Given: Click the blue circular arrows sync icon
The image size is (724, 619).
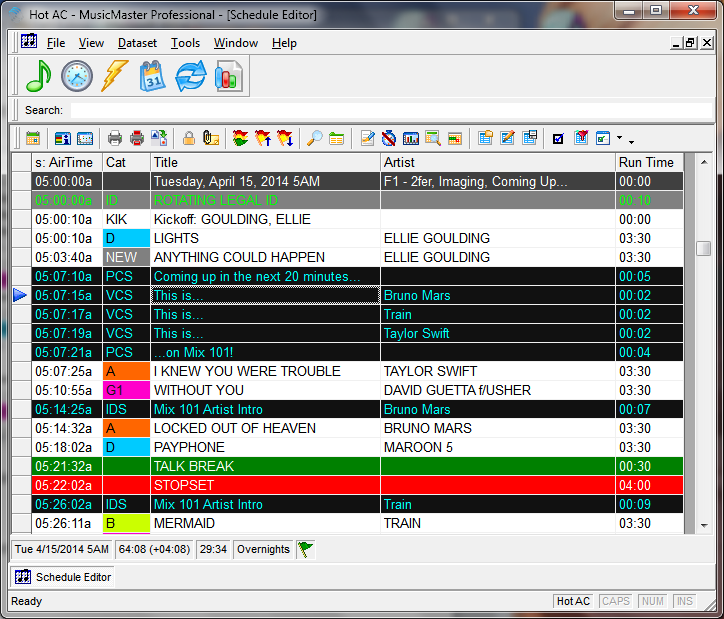Looking at the screenshot, I should pyautogui.click(x=190, y=76).
